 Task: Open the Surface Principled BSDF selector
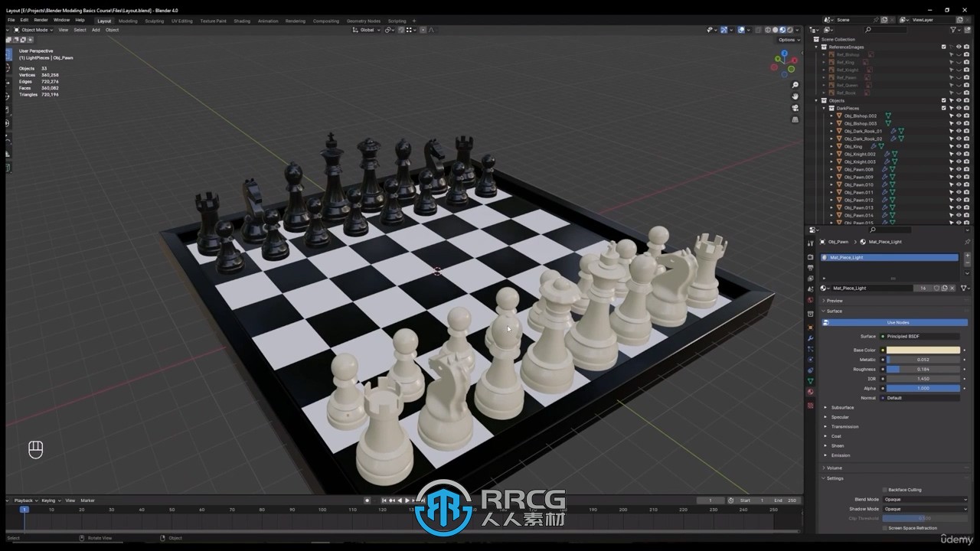pos(923,336)
